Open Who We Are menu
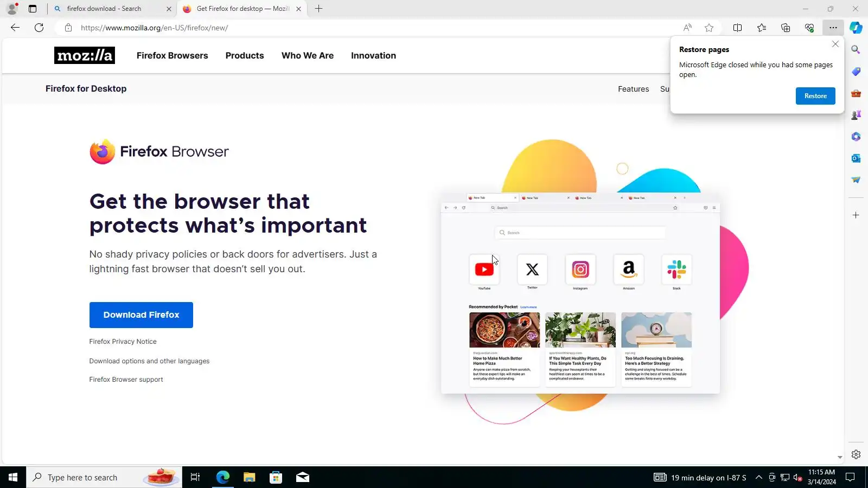The height and width of the screenshot is (488, 868). pos(308,55)
